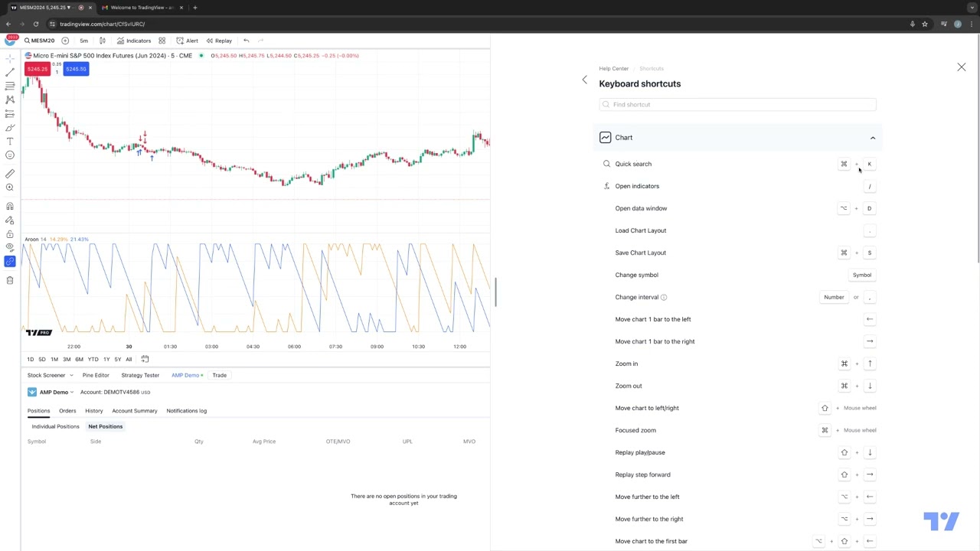The height and width of the screenshot is (551, 980).
Task: Toggle magnet mode for drawings
Action: point(10,206)
